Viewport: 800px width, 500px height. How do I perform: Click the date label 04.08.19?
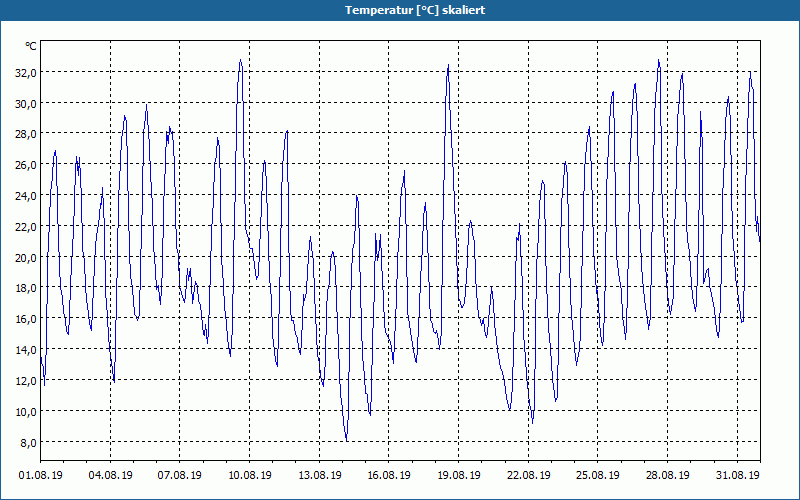pyautogui.click(x=110, y=475)
